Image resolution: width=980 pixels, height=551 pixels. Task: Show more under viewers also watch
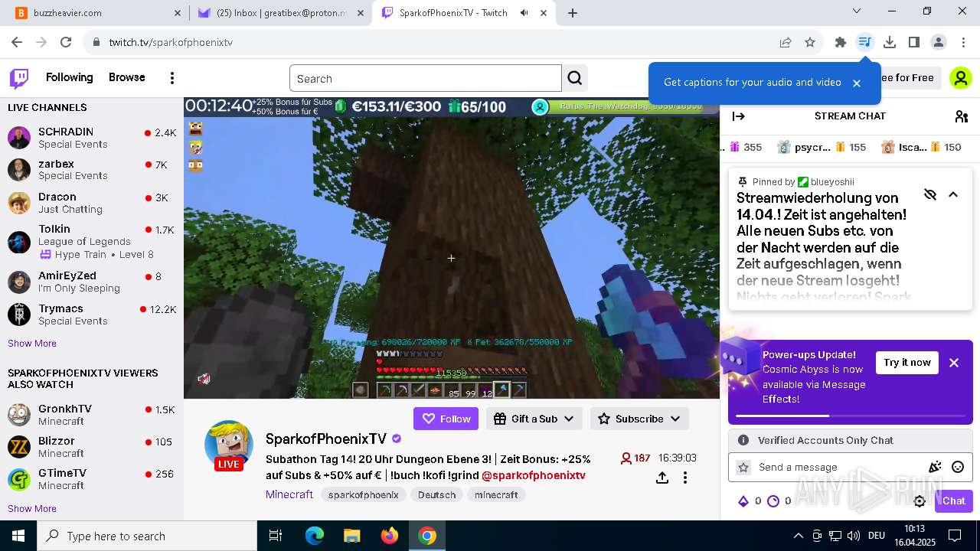coord(32,509)
